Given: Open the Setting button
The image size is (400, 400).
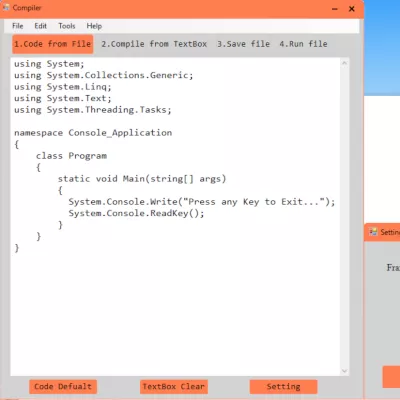Looking at the screenshot, I should tap(283, 387).
